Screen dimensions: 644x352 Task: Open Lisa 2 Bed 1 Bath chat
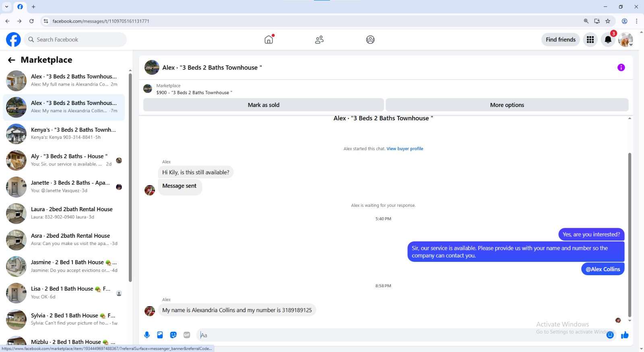point(64,293)
